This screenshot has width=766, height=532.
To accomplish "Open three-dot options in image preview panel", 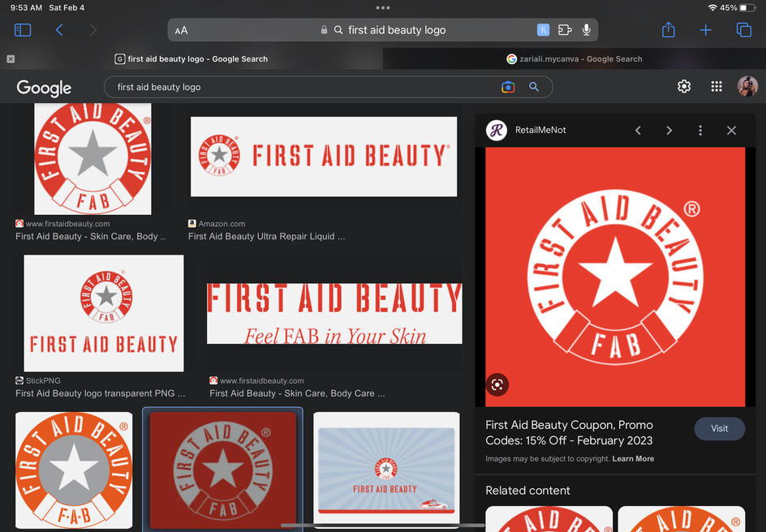I will tap(700, 131).
